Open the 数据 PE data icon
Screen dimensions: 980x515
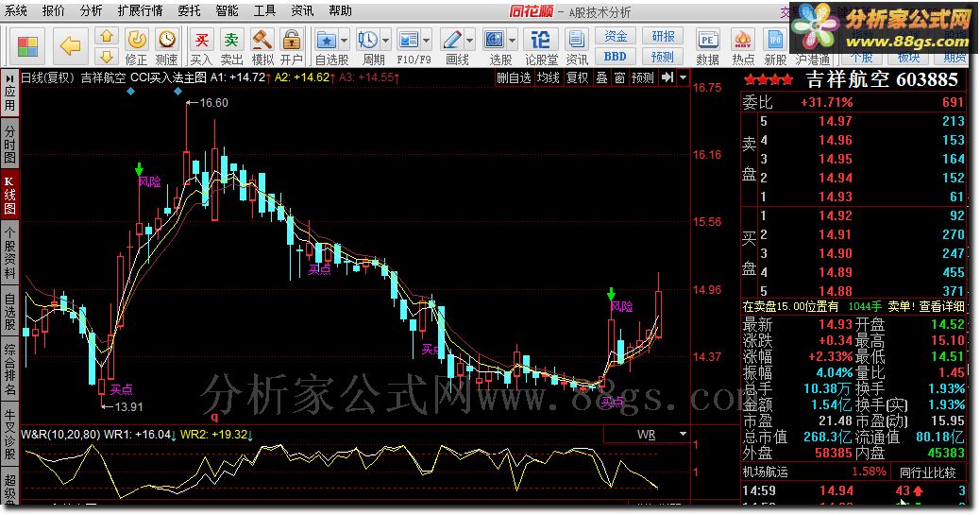707,40
